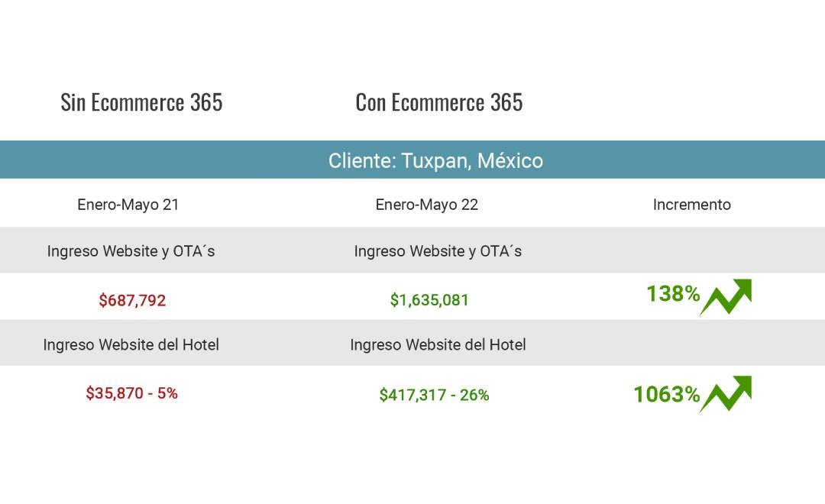Select the green "$1,635,081" amount
The width and height of the screenshot is (825, 504).
point(429,300)
